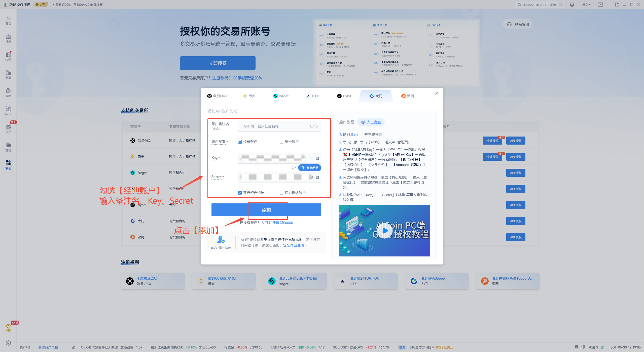The width and height of the screenshot is (644, 352).
Task: Open the 行情 sidebar panel
Action: 8,38
